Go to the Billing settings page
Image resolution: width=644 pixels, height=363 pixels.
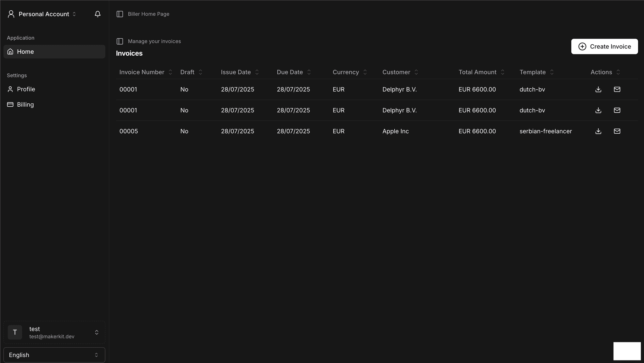[25, 104]
